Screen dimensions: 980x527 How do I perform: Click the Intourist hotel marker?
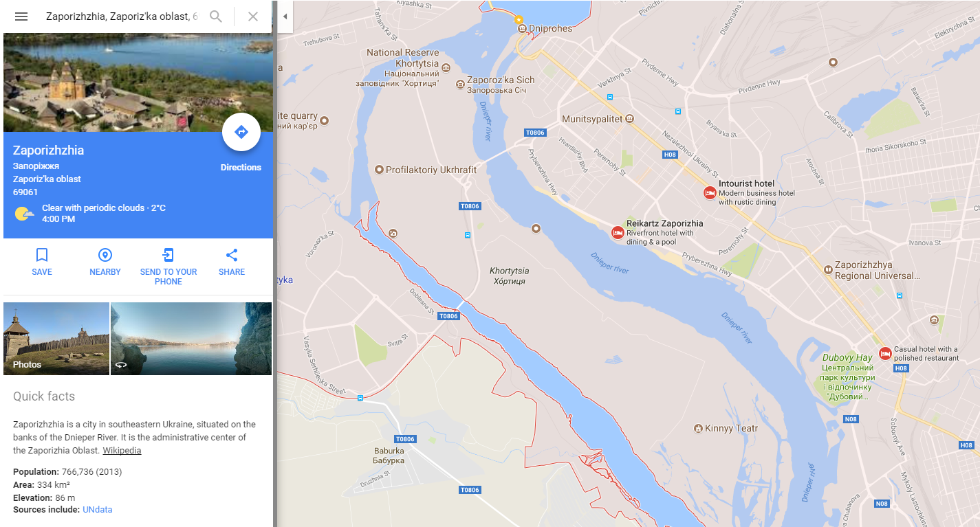710,193
